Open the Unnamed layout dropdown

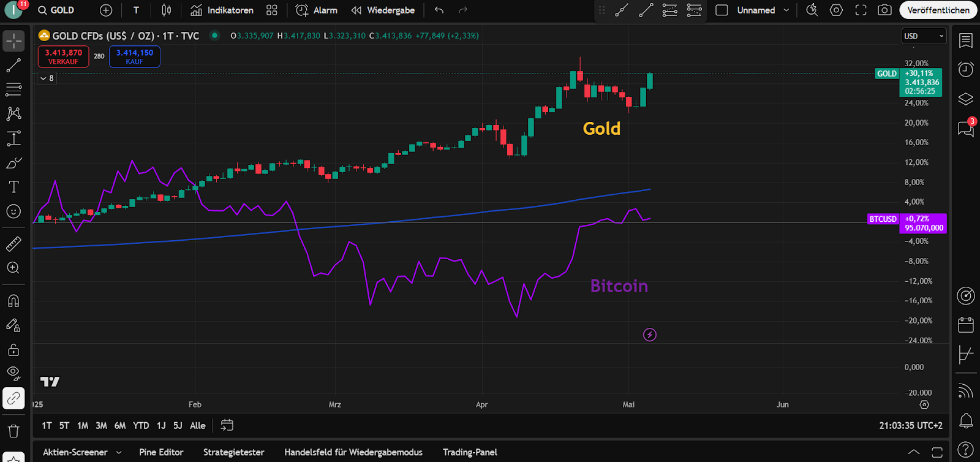[x=763, y=10]
